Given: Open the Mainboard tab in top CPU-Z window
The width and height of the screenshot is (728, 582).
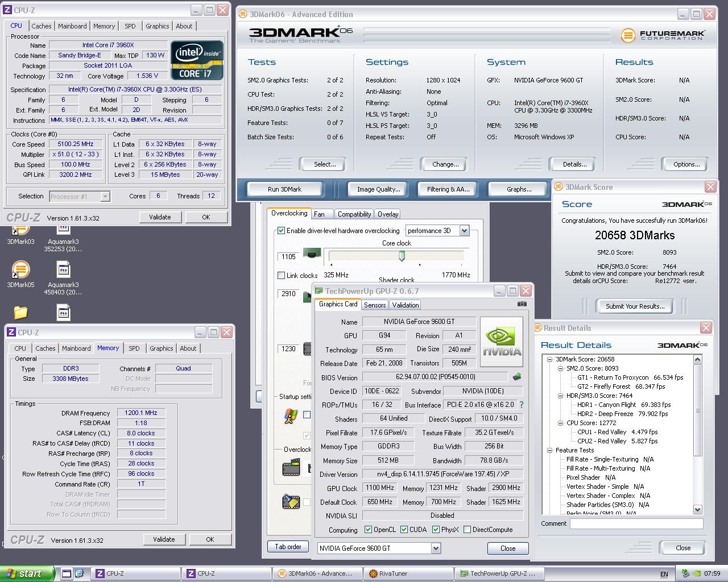Looking at the screenshot, I should (72, 26).
